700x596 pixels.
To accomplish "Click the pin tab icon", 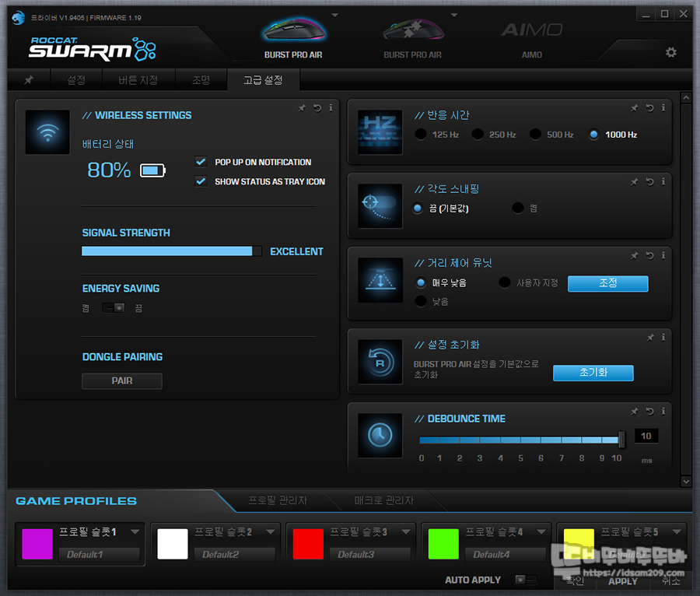I will pyautogui.click(x=29, y=80).
